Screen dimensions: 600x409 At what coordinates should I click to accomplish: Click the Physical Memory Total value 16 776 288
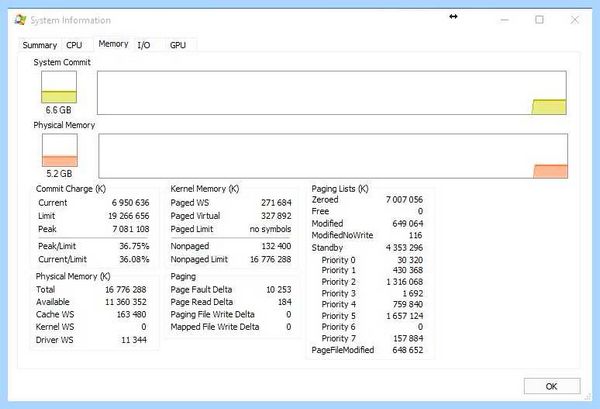(126, 290)
